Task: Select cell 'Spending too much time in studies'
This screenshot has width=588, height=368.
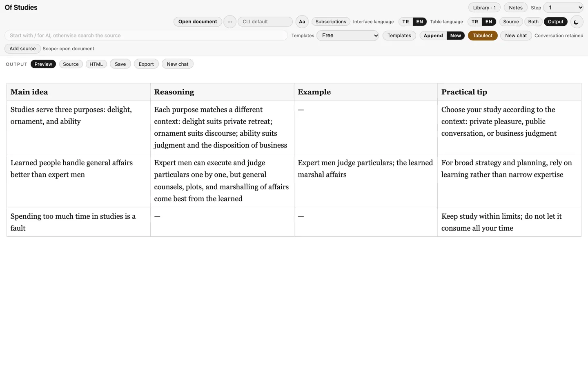Action: [78, 222]
